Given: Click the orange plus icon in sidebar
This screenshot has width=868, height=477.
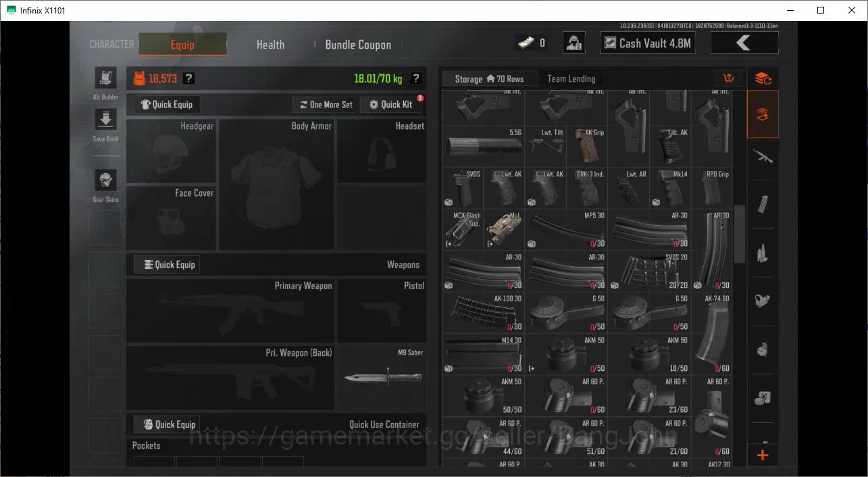Looking at the screenshot, I should click(763, 455).
